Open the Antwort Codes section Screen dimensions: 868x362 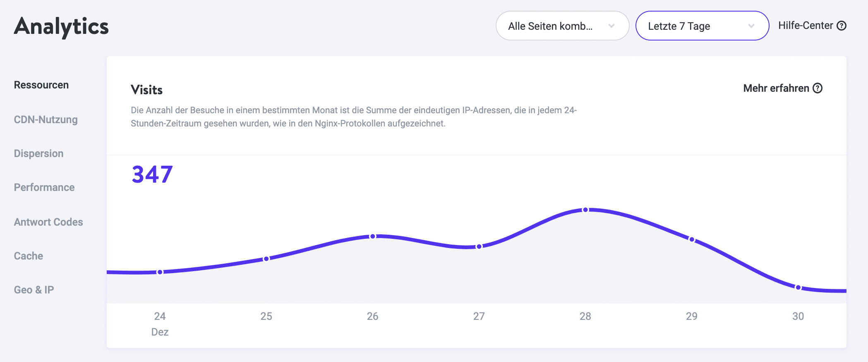pos(48,222)
